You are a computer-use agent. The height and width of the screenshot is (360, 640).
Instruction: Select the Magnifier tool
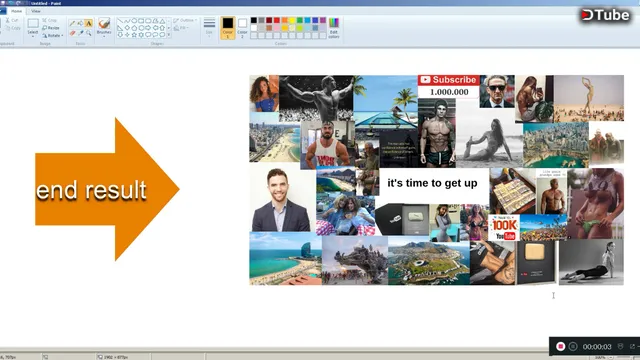coord(89,33)
